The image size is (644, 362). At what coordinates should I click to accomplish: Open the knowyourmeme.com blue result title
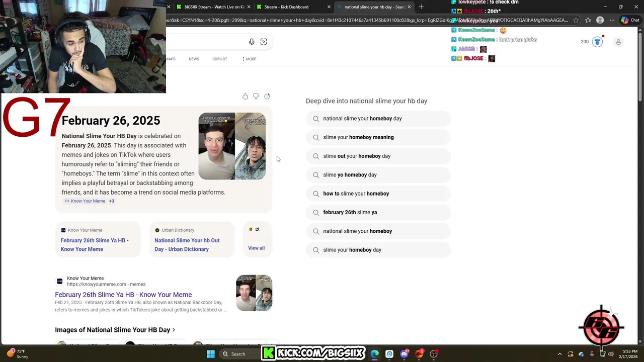click(x=123, y=295)
